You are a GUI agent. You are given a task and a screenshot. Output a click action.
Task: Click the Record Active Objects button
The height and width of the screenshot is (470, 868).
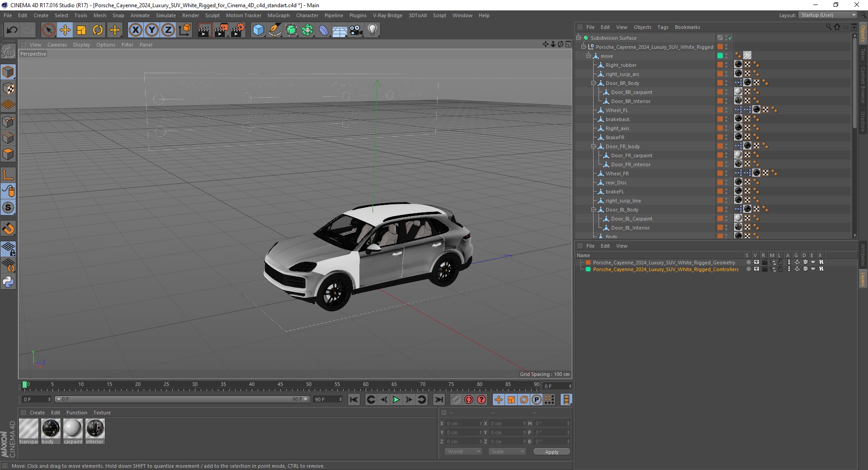(x=456, y=399)
